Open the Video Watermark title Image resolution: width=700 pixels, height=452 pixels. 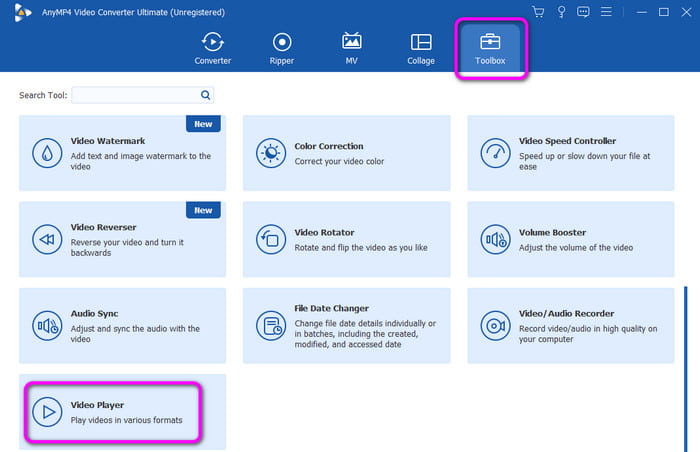point(108,141)
